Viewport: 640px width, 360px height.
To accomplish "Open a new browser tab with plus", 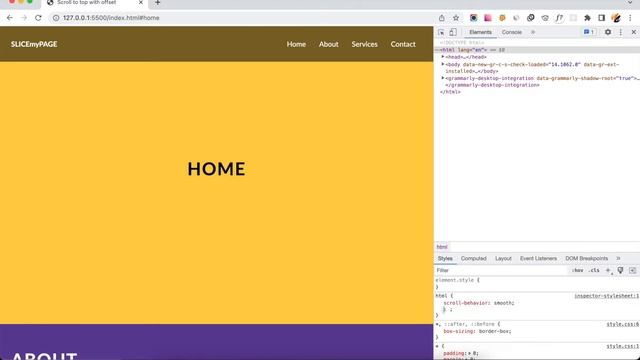I will [x=158, y=3].
